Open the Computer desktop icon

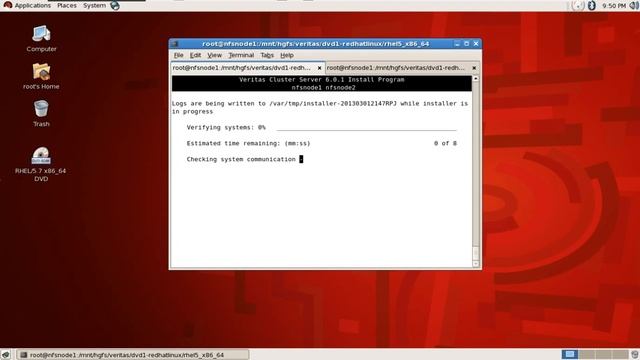(x=41, y=39)
